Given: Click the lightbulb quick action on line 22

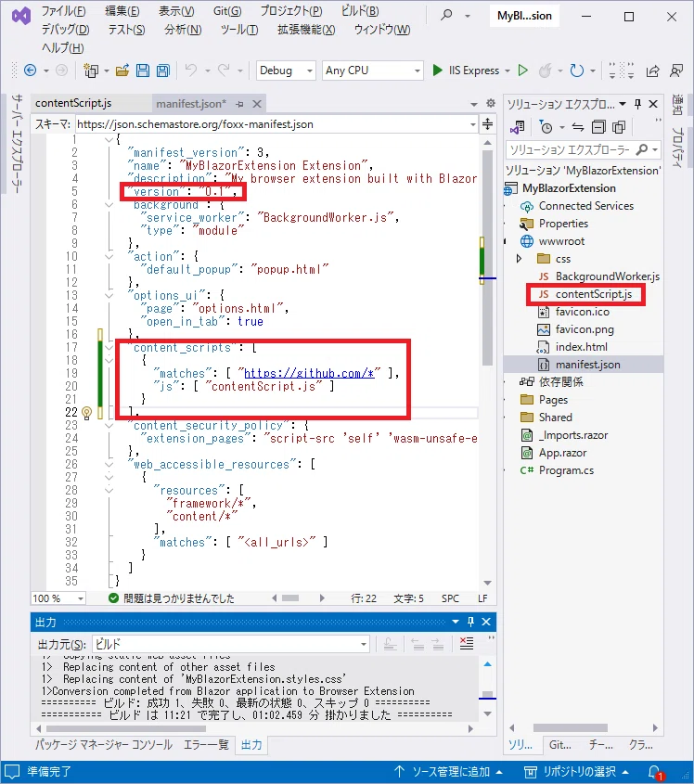Looking at the screenshot, I should point(86,413).
